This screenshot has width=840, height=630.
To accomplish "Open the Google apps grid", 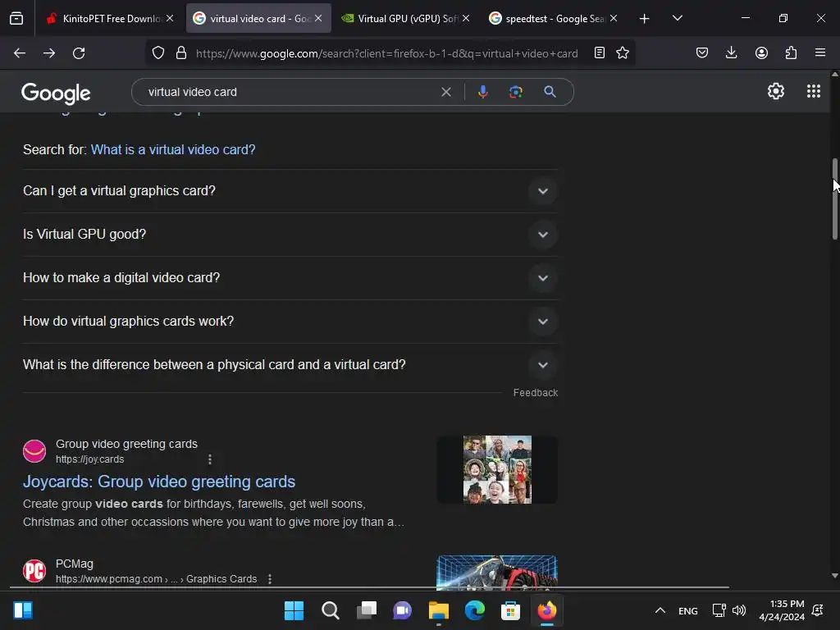I will point(813,92).
